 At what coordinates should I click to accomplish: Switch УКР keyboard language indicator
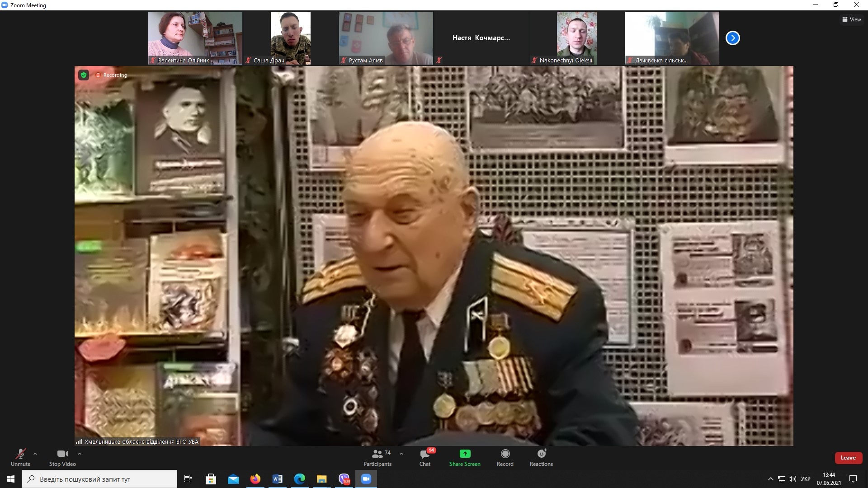(x=805, y=479)
